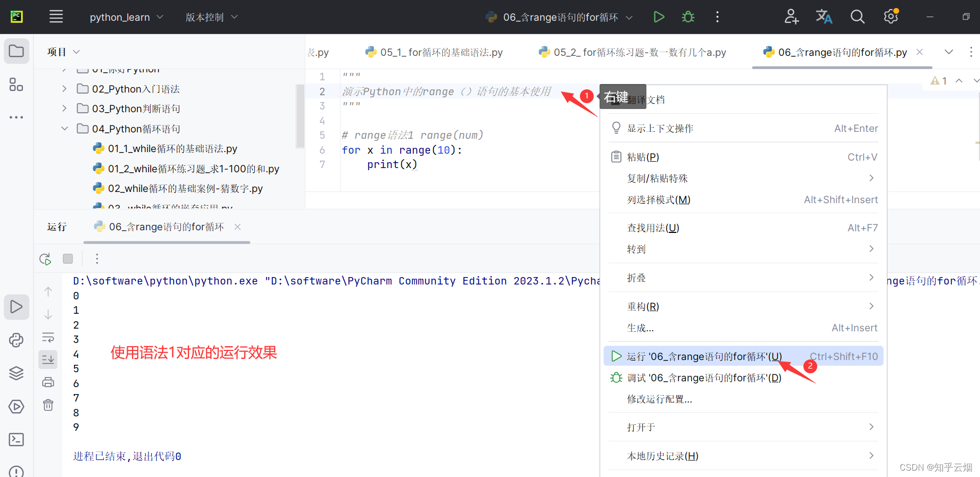Run '06_含range语句的for循环' from context menu
This screenshot has width=980, height=477.
tap(743, 356)
